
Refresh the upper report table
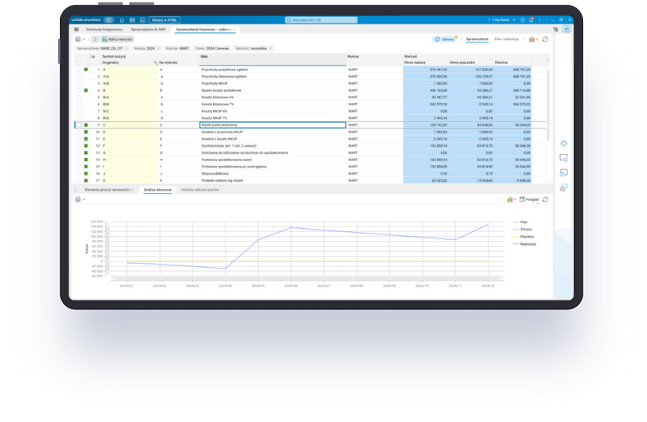tap(545, 39)
